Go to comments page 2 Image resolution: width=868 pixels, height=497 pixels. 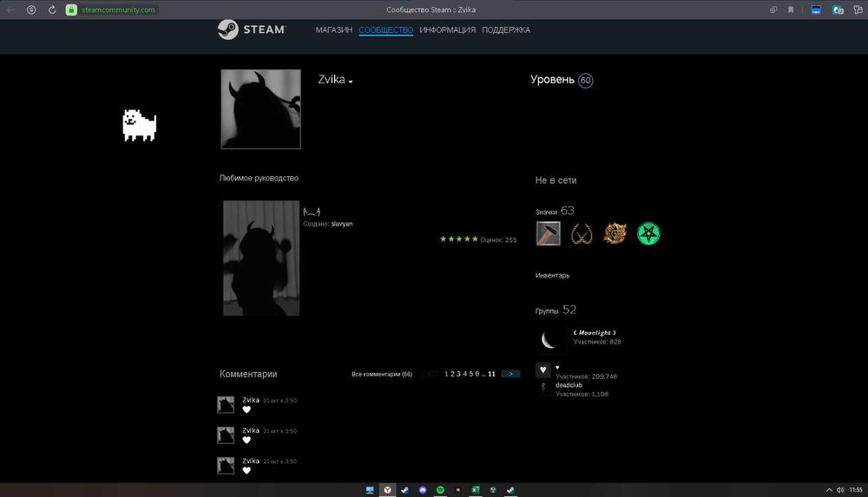tap(452, 374)
